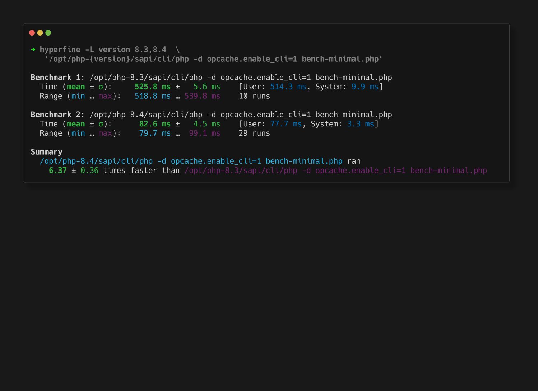
Task: Click the System time '3.3 ms'
Action: pyautogui.click(x=361, y=124)
